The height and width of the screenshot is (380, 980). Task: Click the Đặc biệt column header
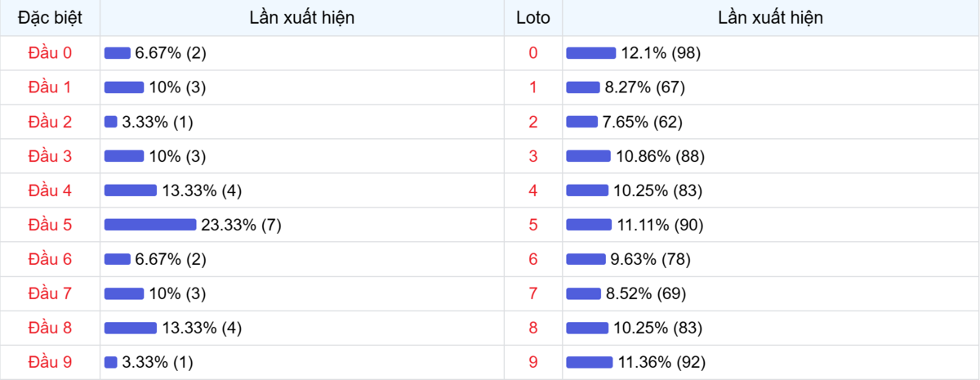click(x=50, y=18)
